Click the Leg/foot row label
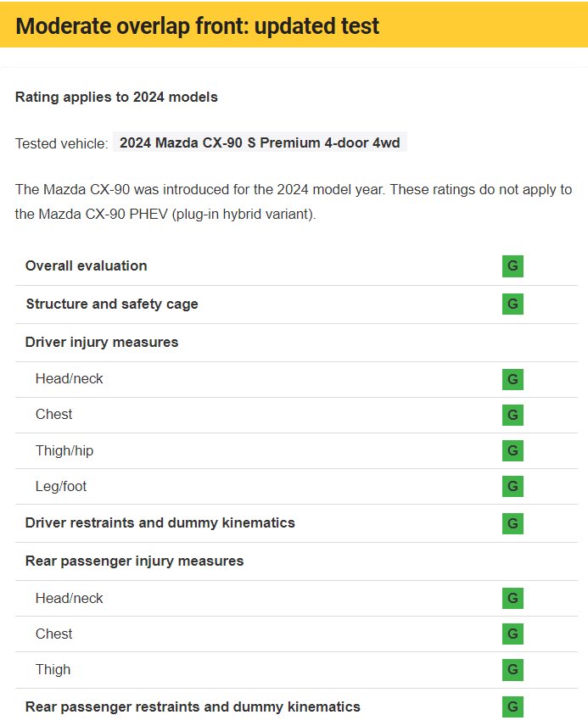 point(61,486)
